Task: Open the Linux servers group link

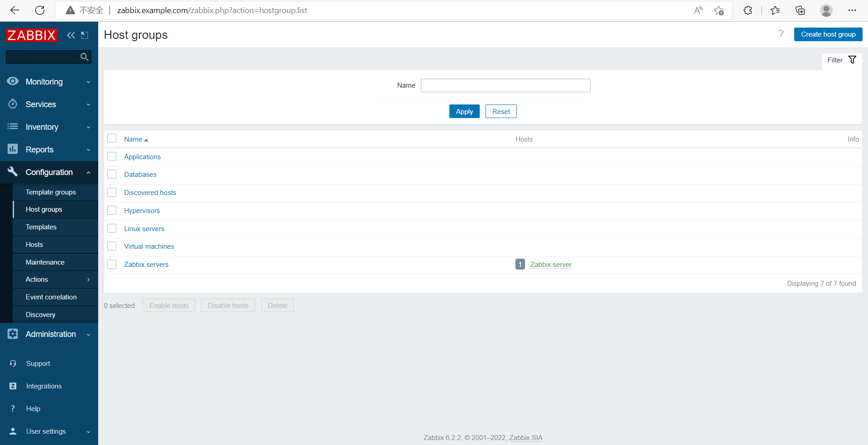Action: [144, 229]
